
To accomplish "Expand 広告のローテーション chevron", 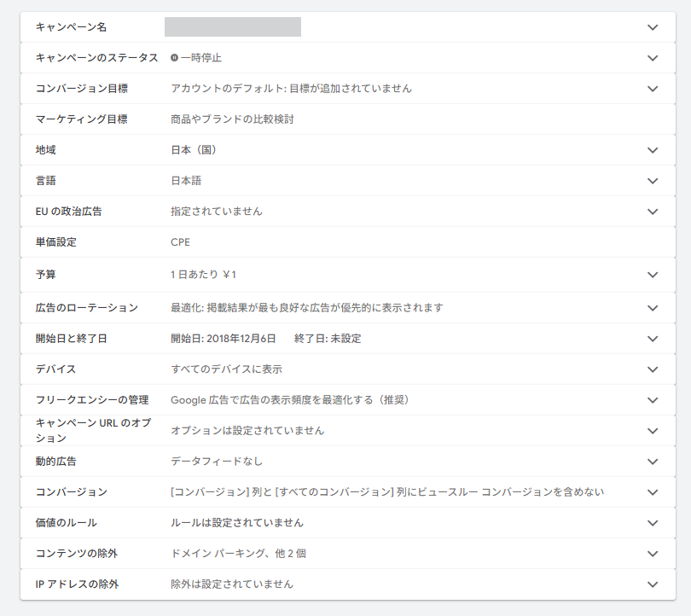I will tap(653, 308).
